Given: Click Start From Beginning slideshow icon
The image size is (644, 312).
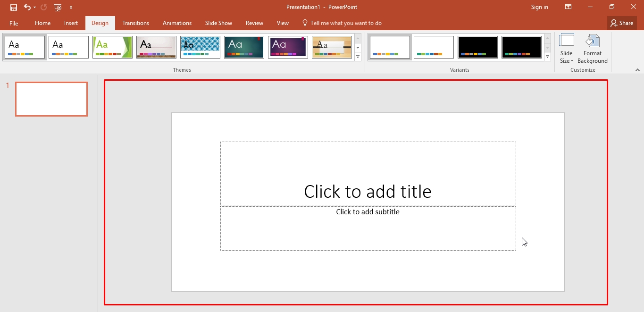Looking at the screenshot, I should 58,8.
